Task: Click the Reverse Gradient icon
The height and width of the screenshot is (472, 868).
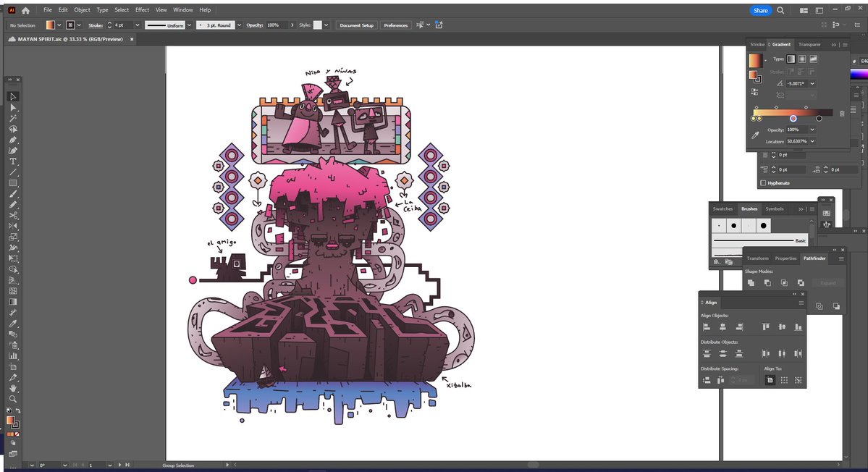Action: pos(754,92)
